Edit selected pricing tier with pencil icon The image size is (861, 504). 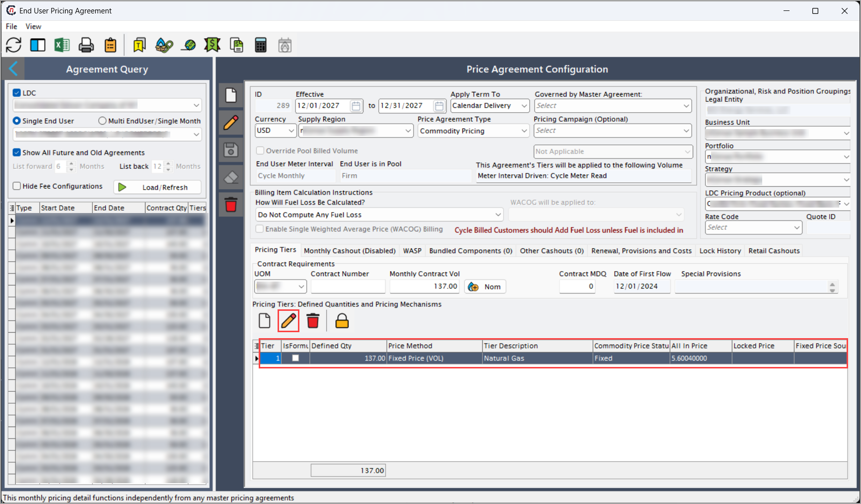coord(288,321)
